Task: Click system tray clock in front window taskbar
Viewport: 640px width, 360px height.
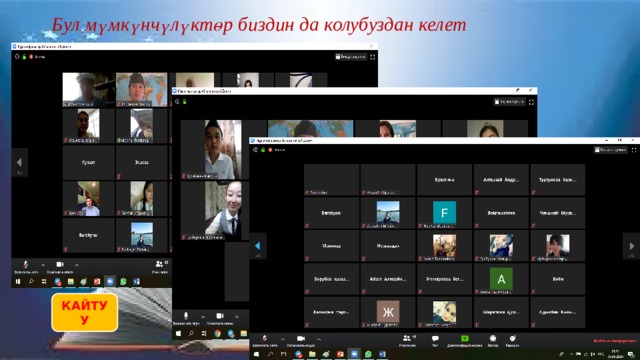Action: tap(615, 354)
